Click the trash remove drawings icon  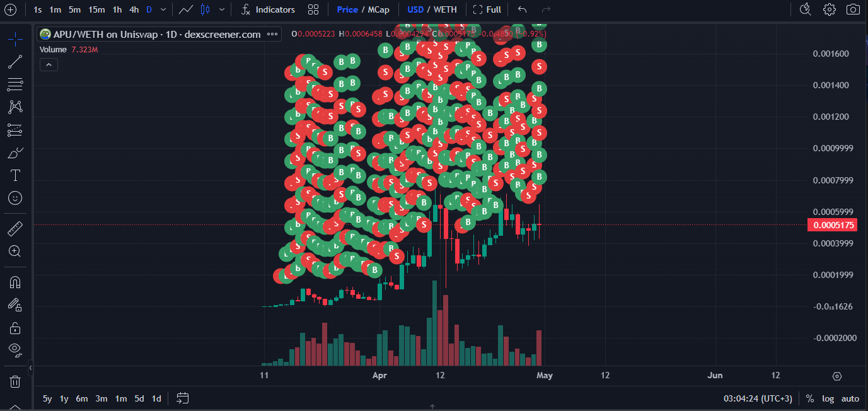pos(15,381)
